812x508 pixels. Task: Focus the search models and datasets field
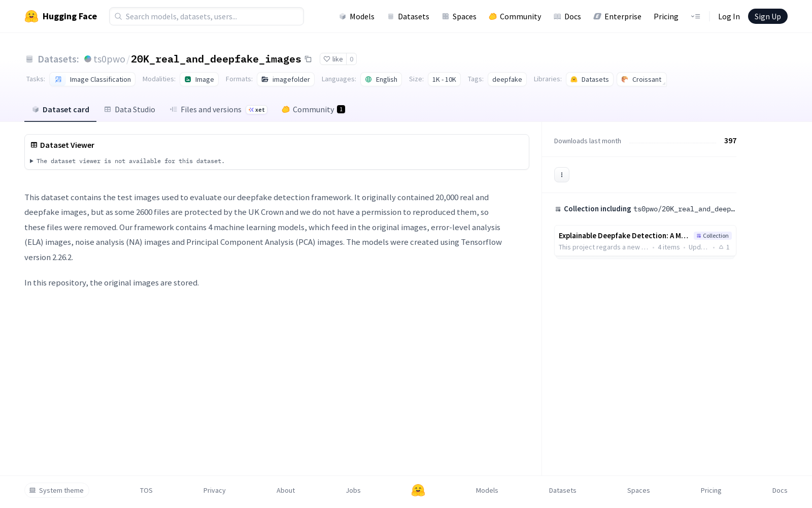[x=207, y=16]
